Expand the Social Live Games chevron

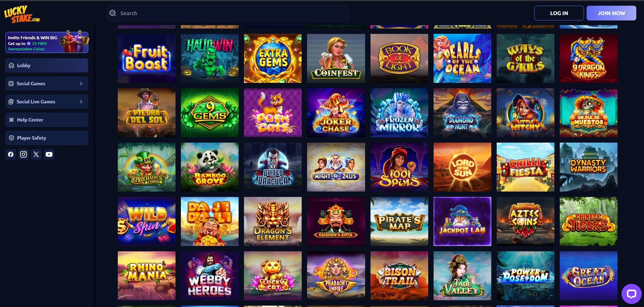pos(81,102)
